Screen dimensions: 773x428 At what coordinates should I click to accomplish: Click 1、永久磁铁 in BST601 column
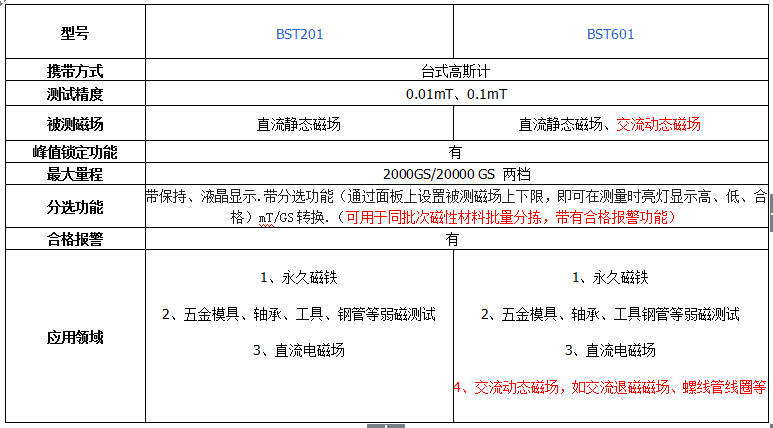pos(610,278)
